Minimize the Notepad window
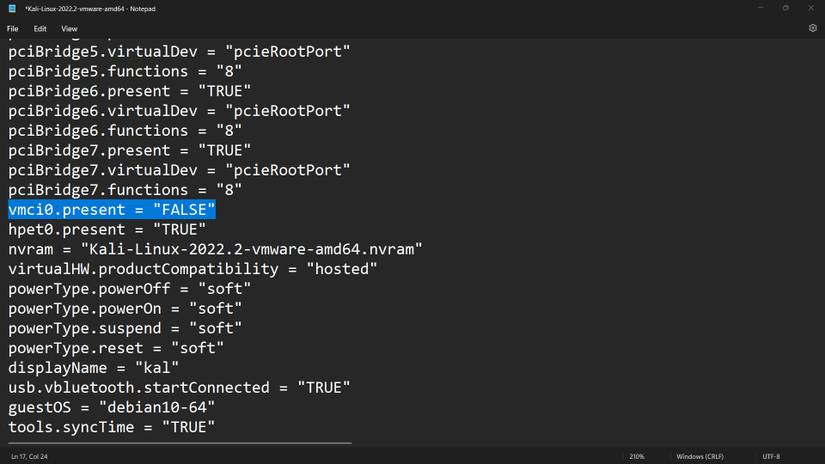825x464 pixels. 759,8
